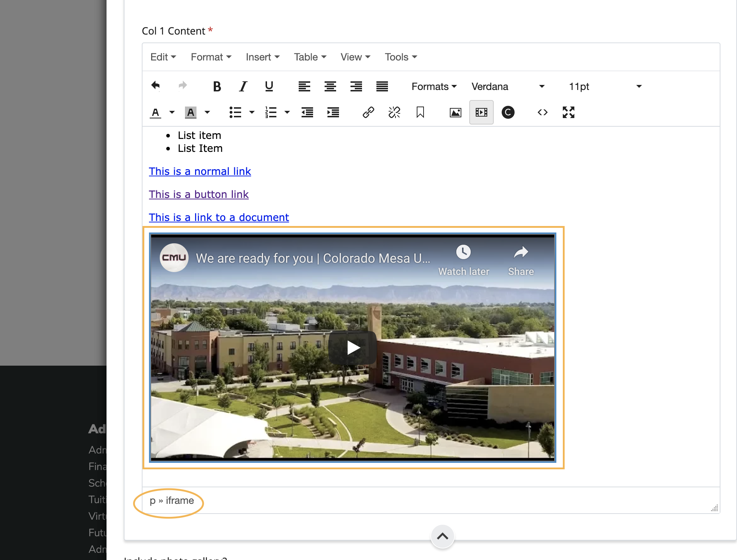Viewport: 737px width, 560px height.
Task: Click the Bold formatting icon
Action: [x=217, y=86]
